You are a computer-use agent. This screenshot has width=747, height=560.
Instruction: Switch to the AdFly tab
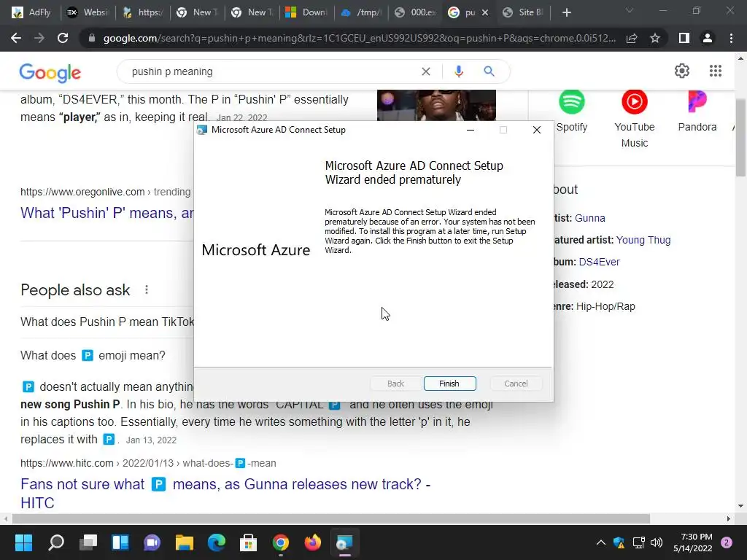[31, 12]
